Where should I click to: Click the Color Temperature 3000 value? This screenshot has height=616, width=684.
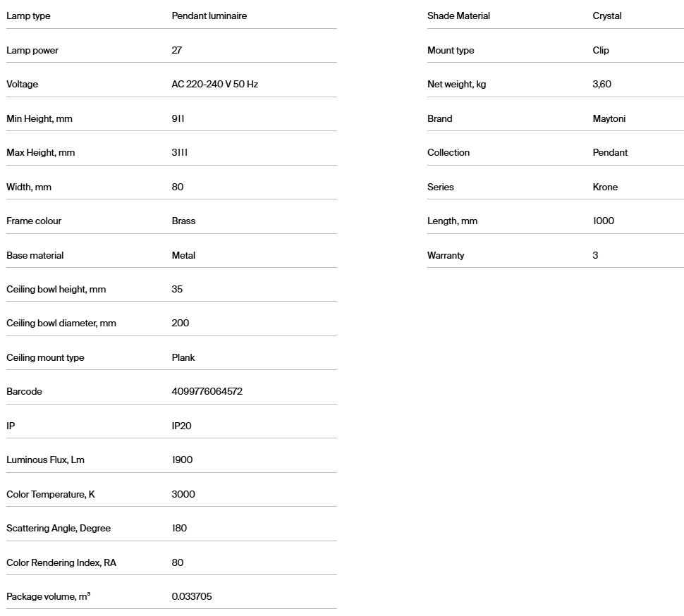pos(183,494)
